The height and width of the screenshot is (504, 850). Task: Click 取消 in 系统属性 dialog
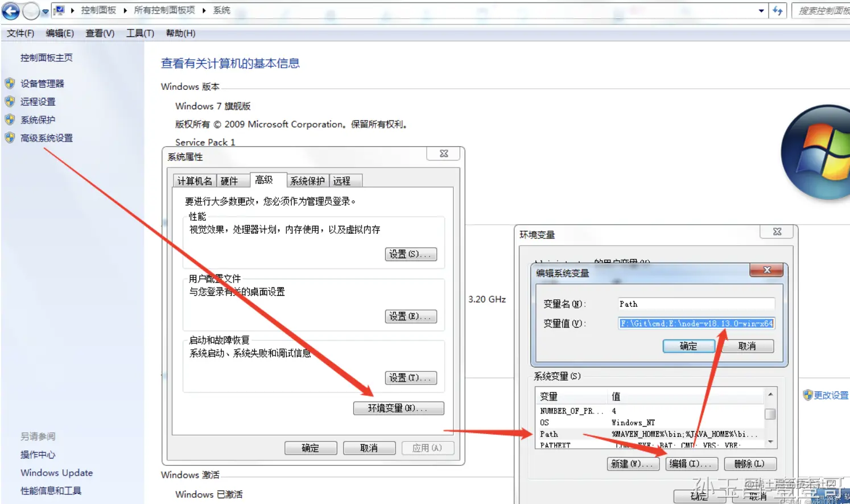coord(369,448)
